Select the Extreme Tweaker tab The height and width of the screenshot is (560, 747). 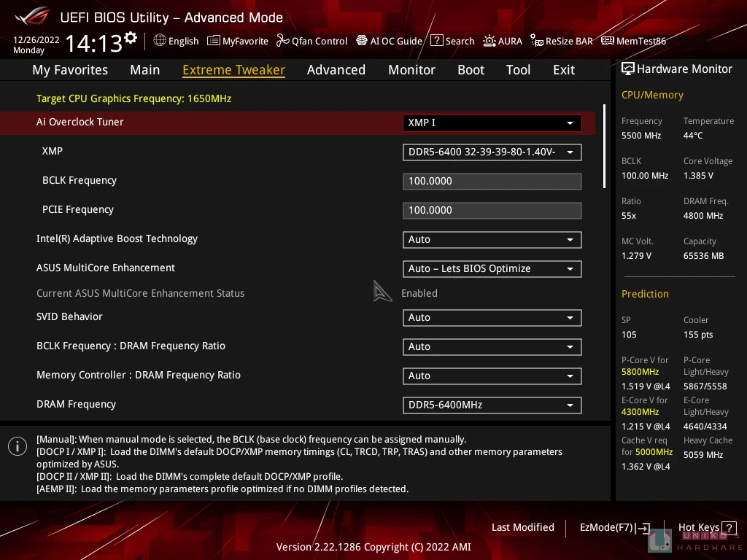click(234, 70)
